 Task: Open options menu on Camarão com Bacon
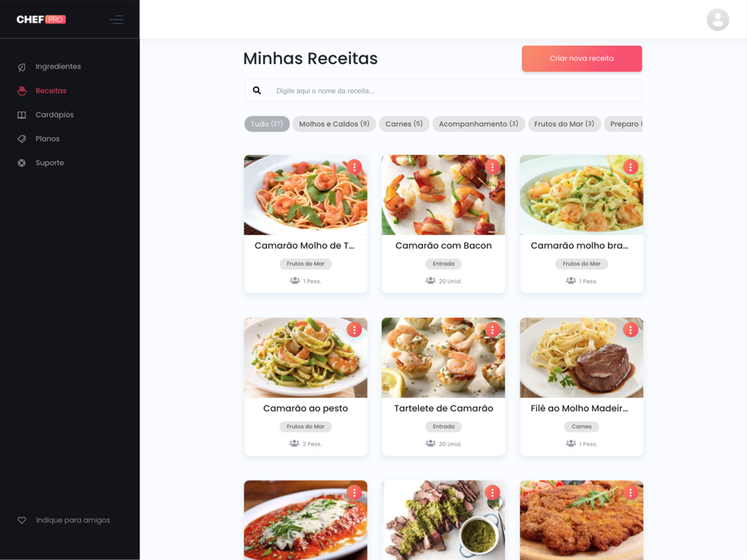tap(492, 167)
